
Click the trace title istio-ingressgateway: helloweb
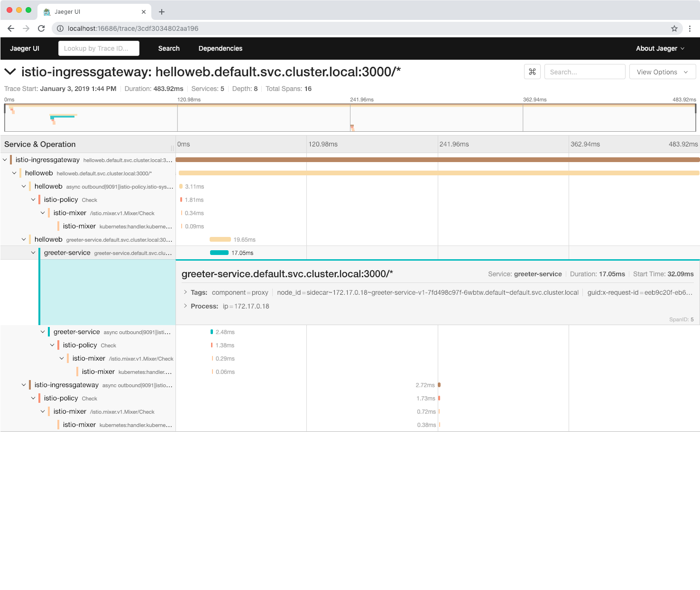211,72
